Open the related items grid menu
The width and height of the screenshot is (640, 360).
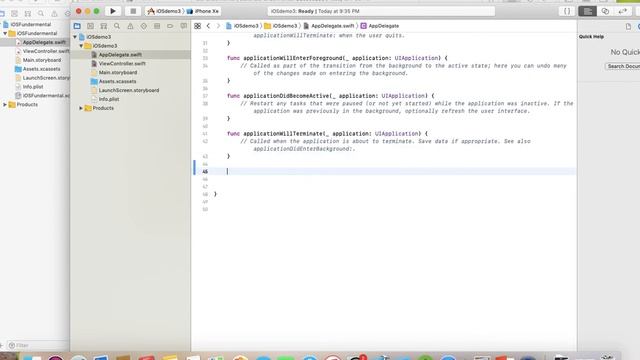198,26
